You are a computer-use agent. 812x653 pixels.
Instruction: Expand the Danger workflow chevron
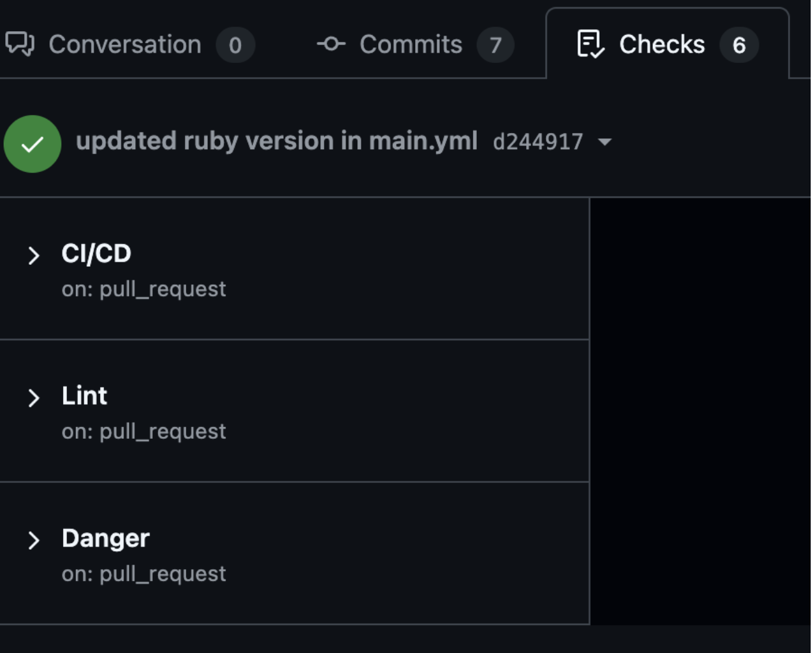tap(34, 539)
